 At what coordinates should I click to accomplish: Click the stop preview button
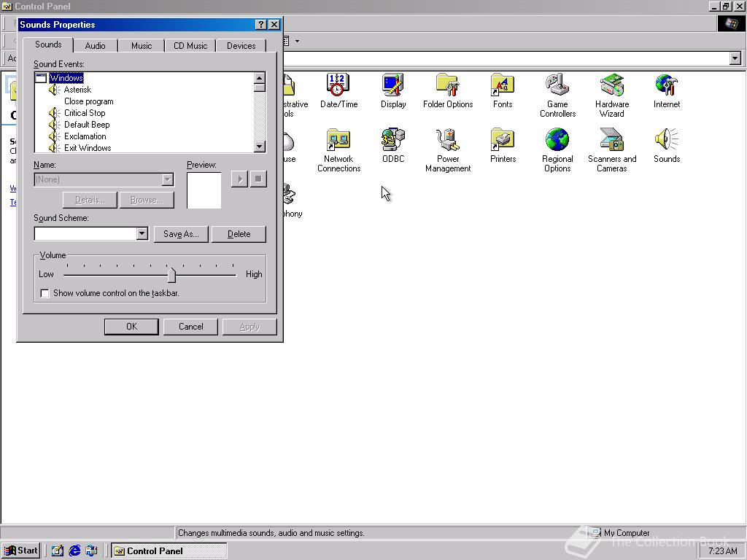coord(258,179)
